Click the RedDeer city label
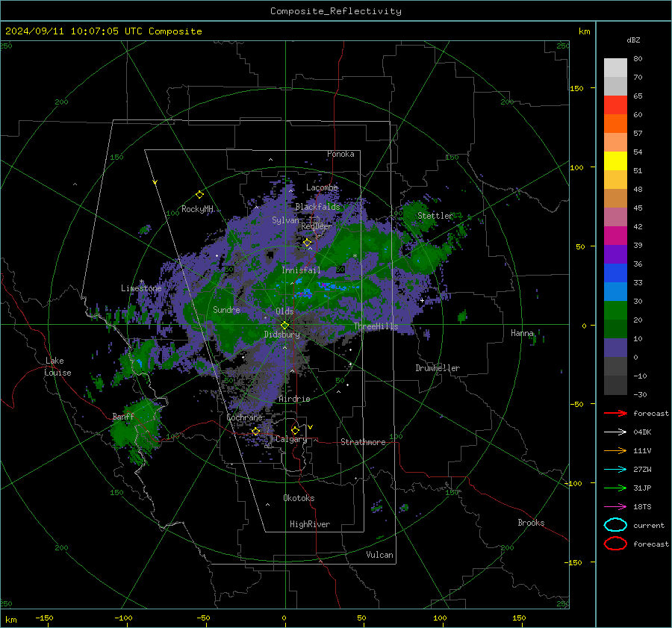This screenshot has width=672, height=628. (317, 226)
